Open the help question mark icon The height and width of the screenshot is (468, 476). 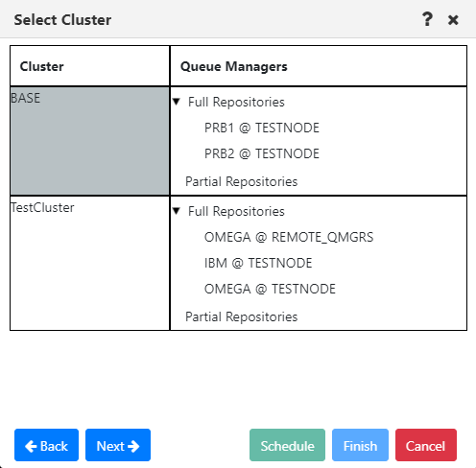[x=427, y=19]
